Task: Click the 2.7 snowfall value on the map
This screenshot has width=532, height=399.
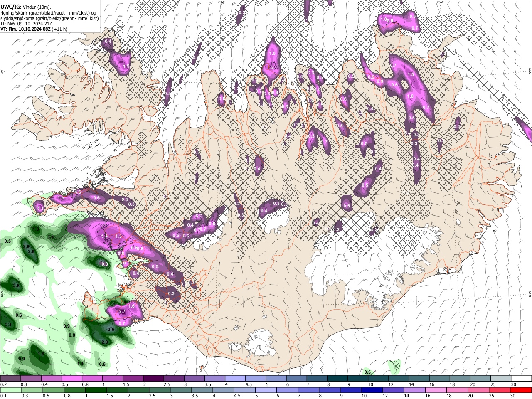Action: tap(122, 311)
